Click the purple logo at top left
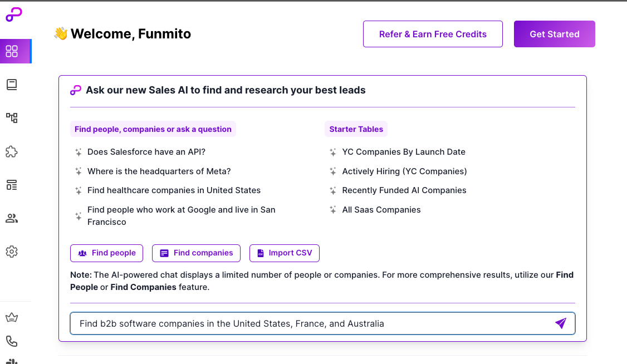 14,15
